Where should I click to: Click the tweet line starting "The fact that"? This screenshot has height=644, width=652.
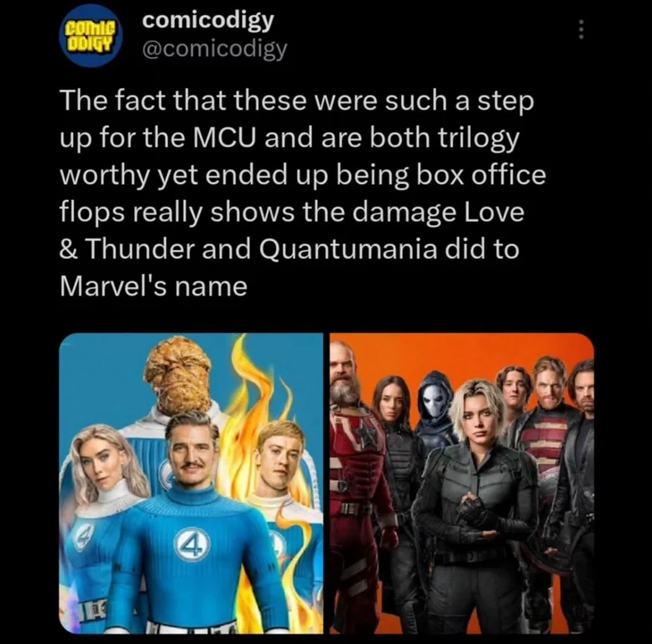(x=297, y=101)
